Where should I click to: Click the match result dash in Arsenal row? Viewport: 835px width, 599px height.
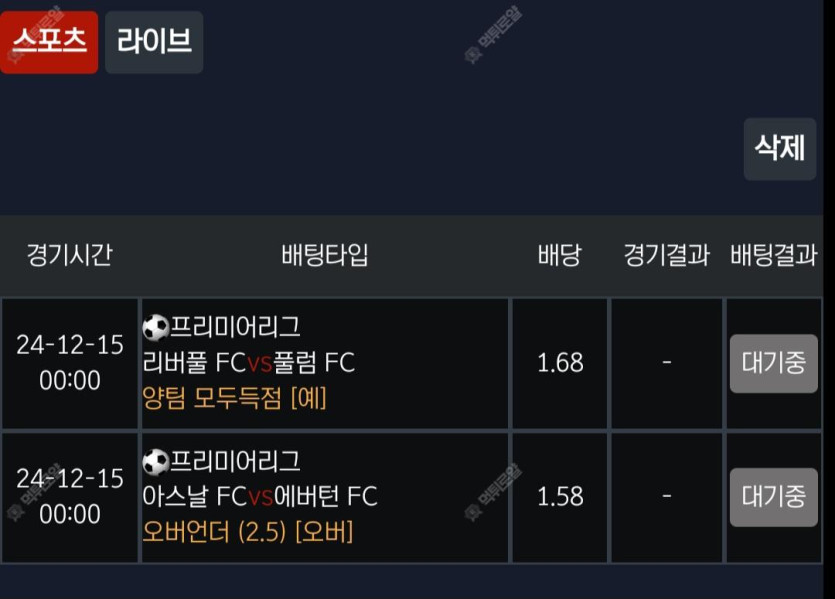(667, 497)
